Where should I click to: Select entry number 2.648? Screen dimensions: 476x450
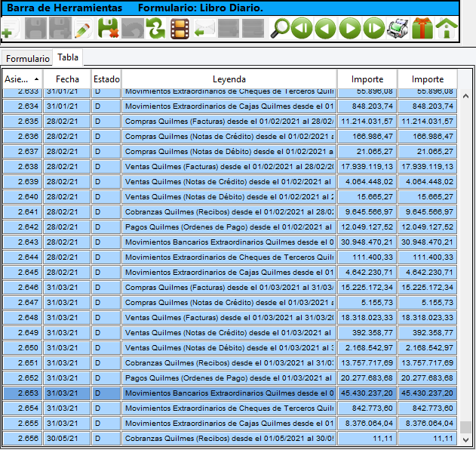[x=22, y=318]
